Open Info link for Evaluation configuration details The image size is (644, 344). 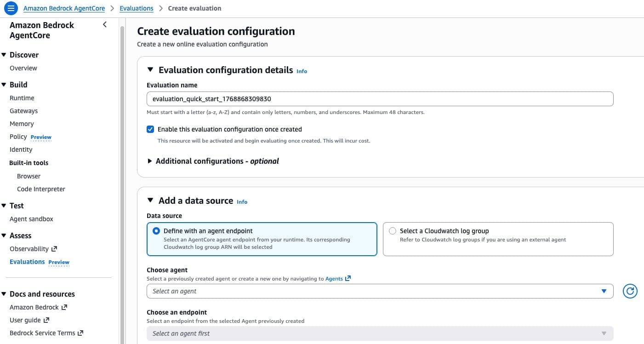[302, 71]
